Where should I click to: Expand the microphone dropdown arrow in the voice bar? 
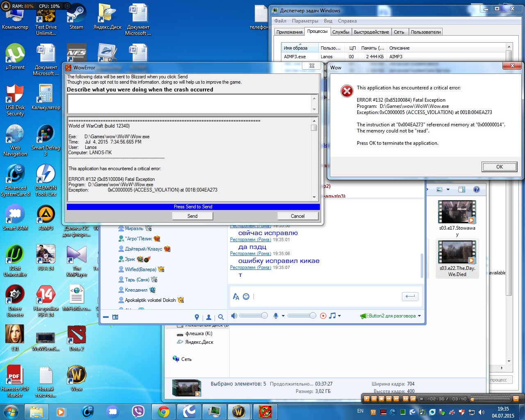pos(283,316)
